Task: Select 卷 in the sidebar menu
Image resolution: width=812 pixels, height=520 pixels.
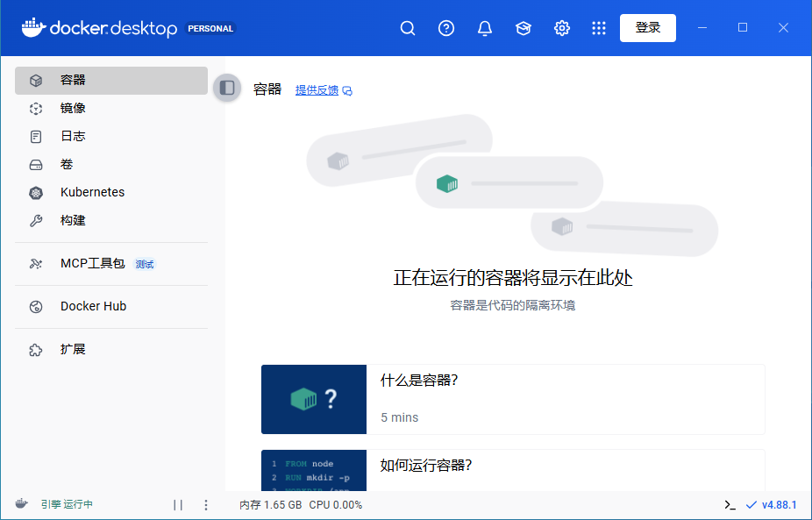Action: [111, 164]
